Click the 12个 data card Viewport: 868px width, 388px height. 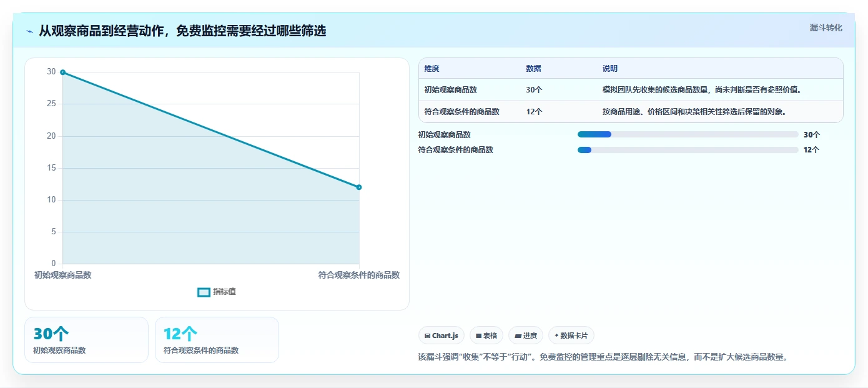click(x=217, y=340)
